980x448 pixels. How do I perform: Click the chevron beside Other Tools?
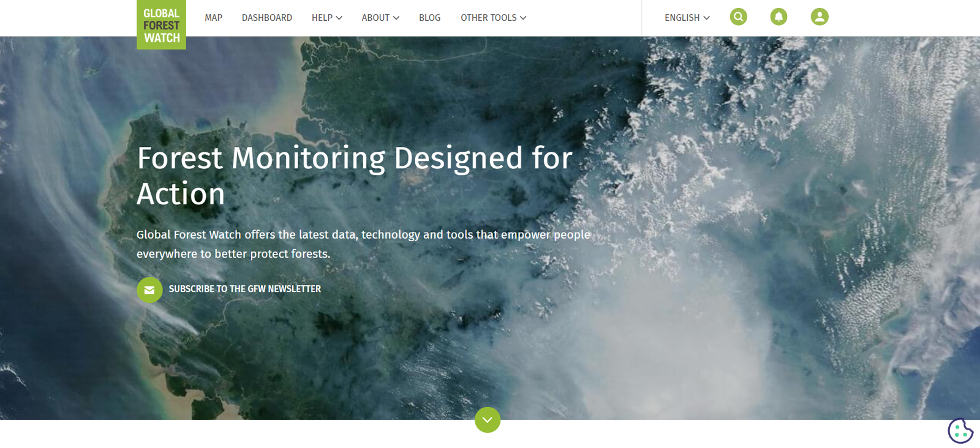coord(523,18)
